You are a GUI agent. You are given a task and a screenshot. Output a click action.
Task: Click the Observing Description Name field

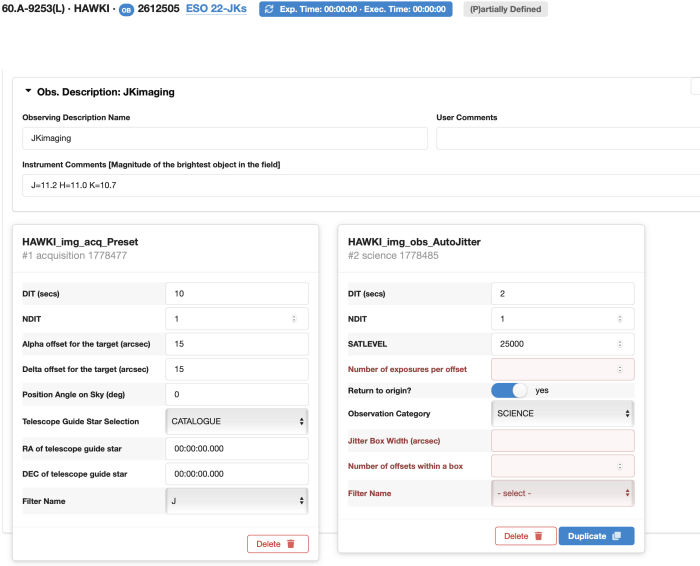225,138
